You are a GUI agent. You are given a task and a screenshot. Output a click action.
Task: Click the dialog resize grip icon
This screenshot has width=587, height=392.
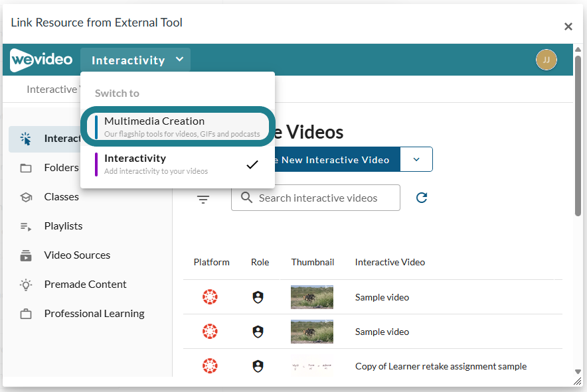coord(578,381)
